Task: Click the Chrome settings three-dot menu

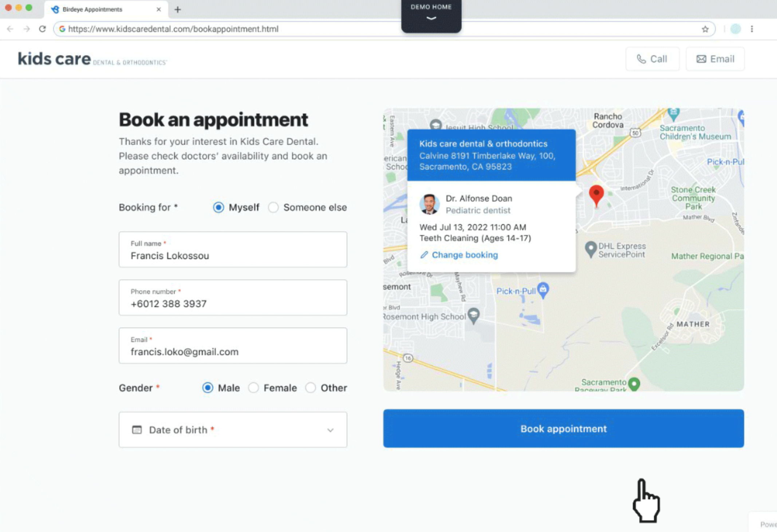Action: pos(752,28)
